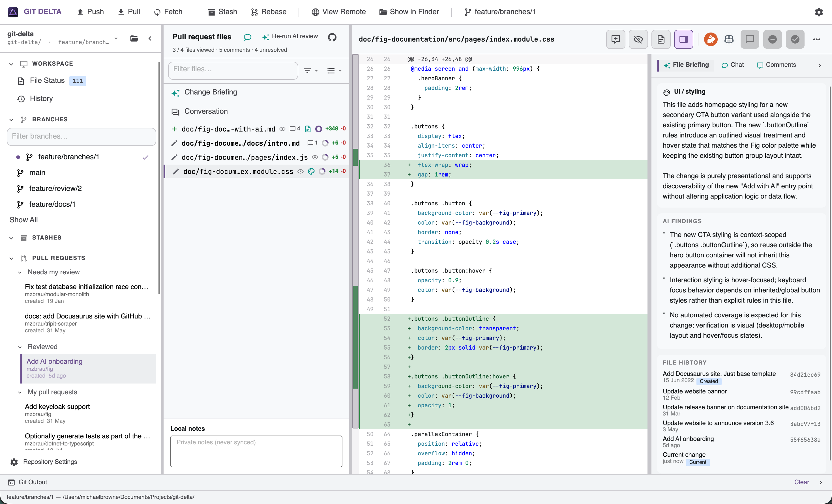Image resolution: width=832 pixels, height=504 pixels.
Task: Click Show in Finder
Action: [409, 12]
